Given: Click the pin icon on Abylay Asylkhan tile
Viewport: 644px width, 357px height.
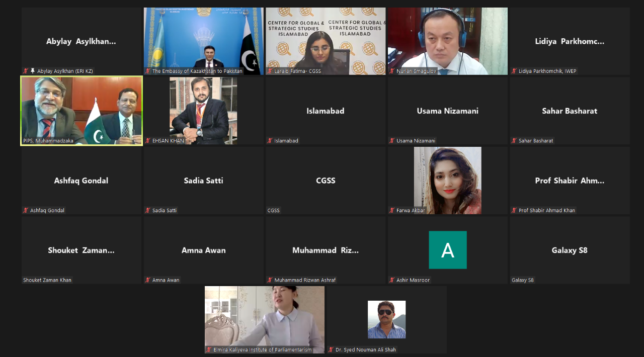Looking at the screenshot, I should 33,71.
